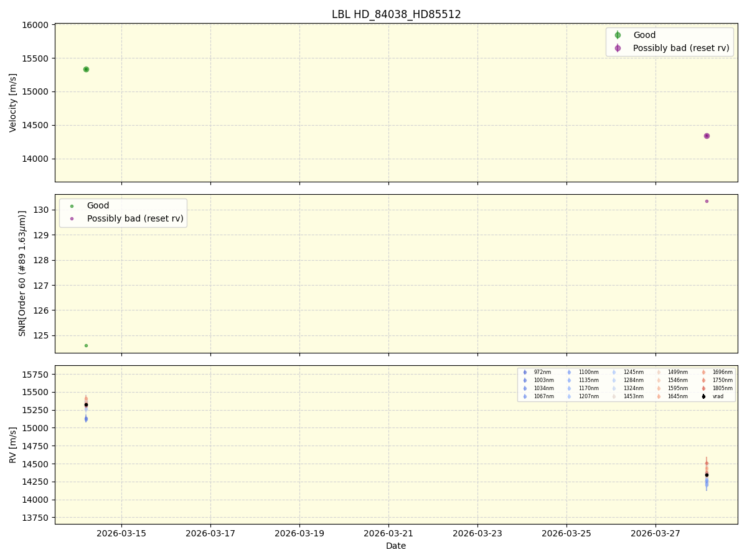Click the green Good data point in velocity plot

[x=85, y=68]
